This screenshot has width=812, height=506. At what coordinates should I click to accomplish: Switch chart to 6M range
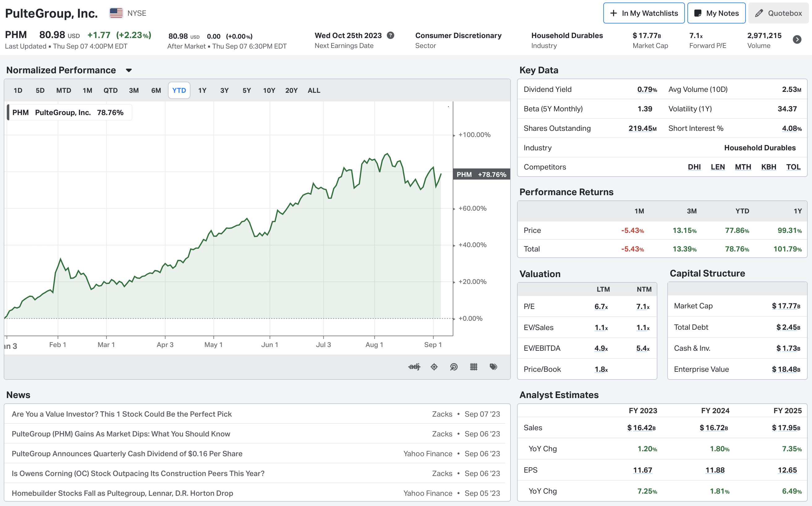(x=156, y=90)
